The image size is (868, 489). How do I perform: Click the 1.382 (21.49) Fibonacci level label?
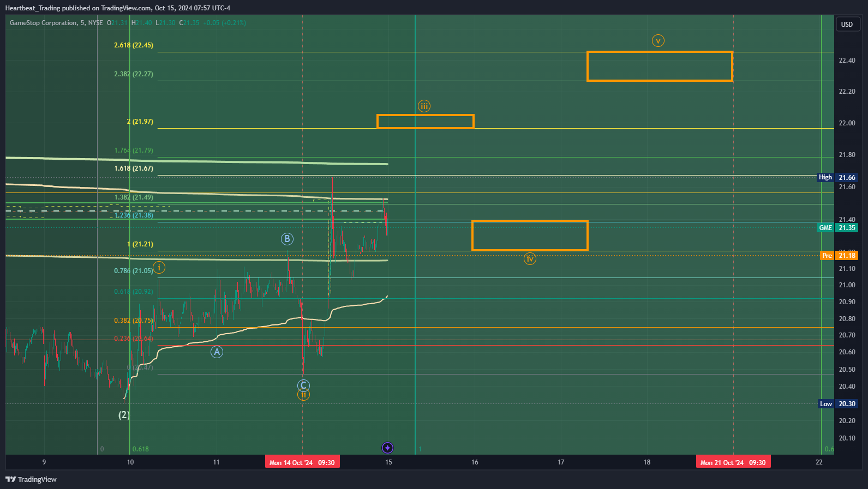134,197
